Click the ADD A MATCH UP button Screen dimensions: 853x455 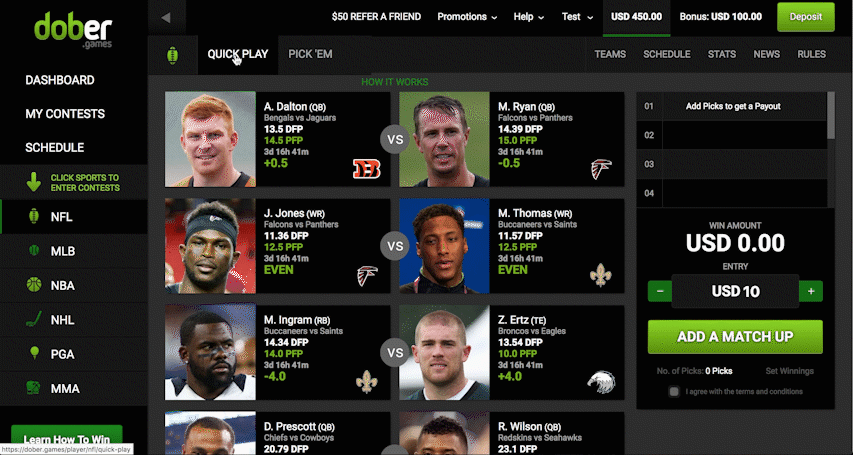(735, 337)
